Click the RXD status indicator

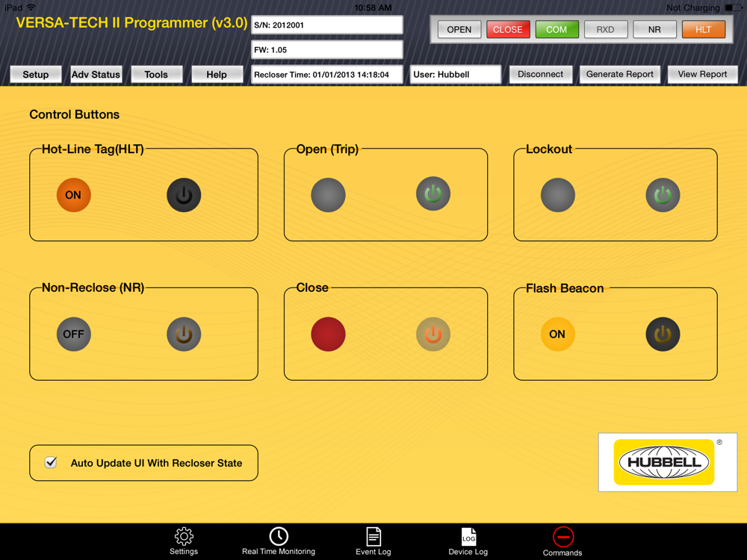coord(606,30)
